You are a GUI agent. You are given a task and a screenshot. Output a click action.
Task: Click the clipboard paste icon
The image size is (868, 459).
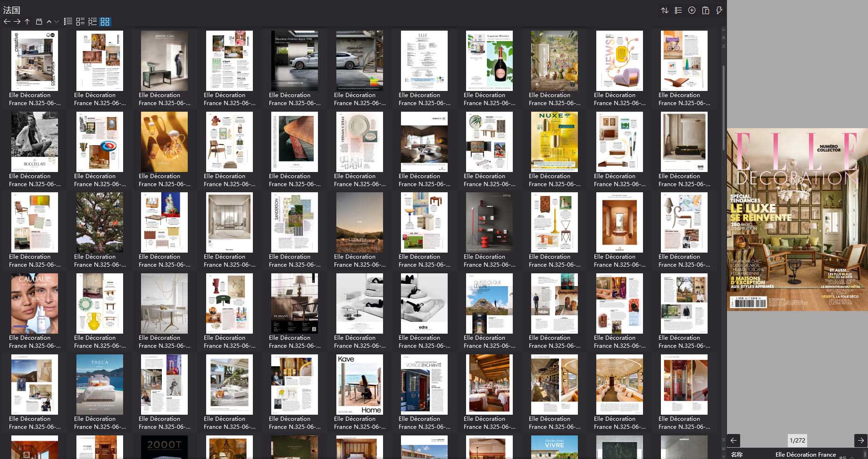[706, 10]
